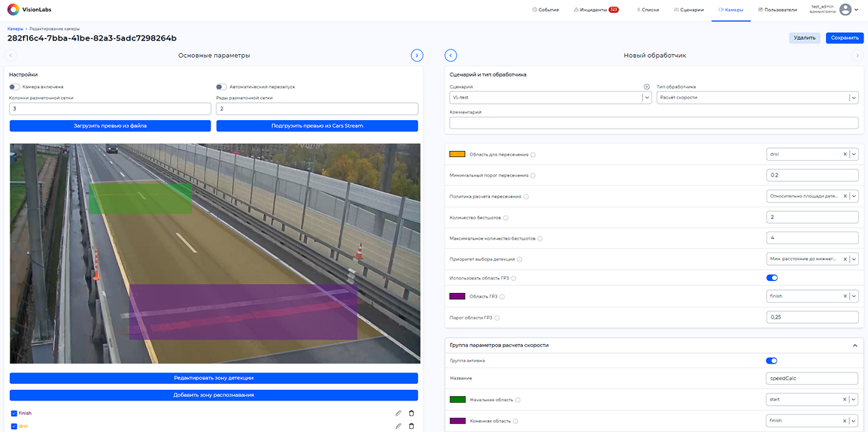Disable Использовать область ГРЗ switch
This screenshot has height=432, width=868.
(x=772, y=278)
